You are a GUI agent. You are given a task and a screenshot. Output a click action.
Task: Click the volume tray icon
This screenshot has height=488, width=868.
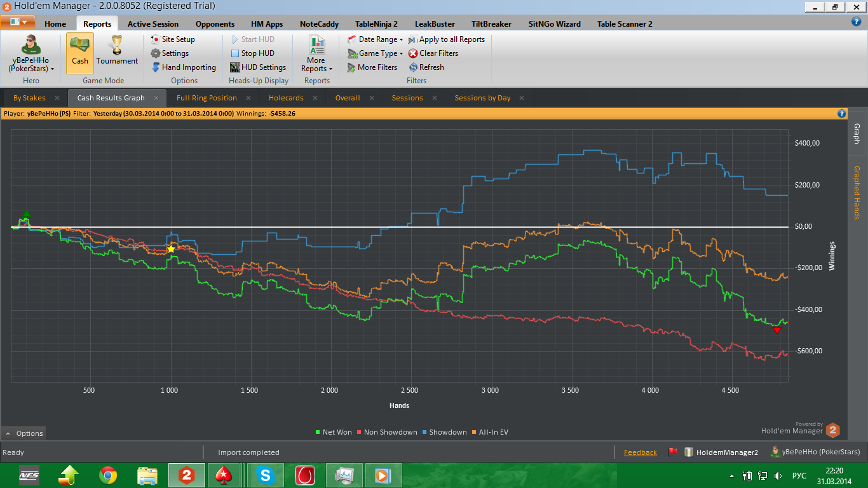tap(778, 476)
